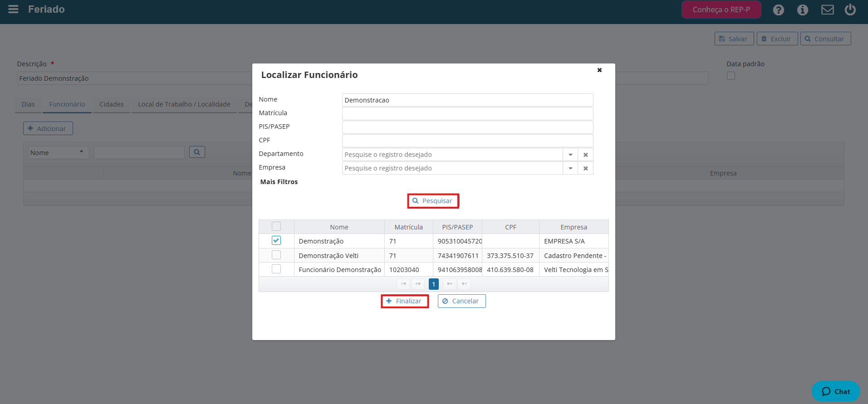Image resolution: width=868 pixels, height=404 pixels.
Task: Select the 410.639.580-08 CPF cell
Action: [x=510, y=269]
